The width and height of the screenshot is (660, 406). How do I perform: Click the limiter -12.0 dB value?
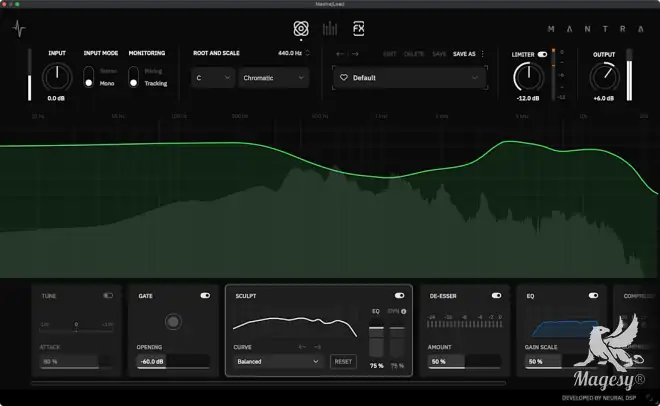528,98
